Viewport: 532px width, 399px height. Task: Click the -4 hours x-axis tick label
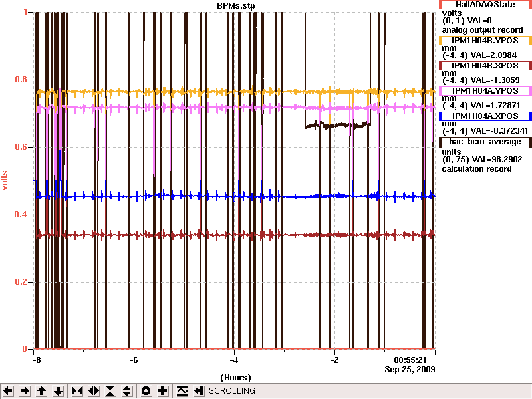[234, 360]
